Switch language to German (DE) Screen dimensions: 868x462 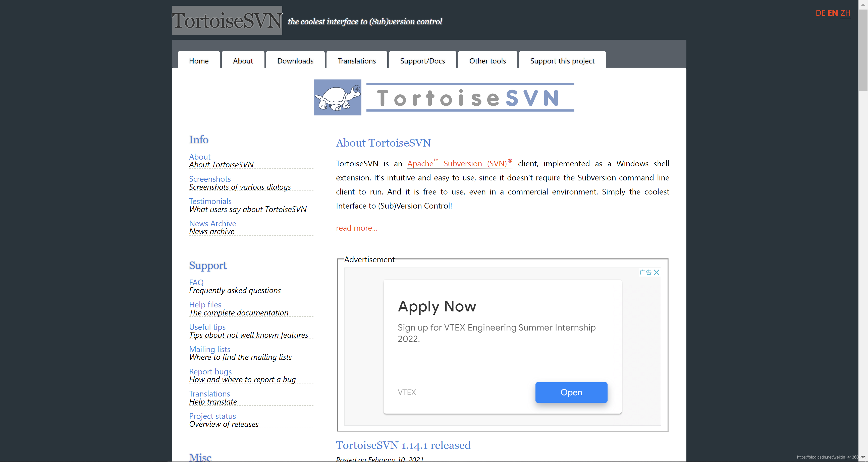coord(820,13)
